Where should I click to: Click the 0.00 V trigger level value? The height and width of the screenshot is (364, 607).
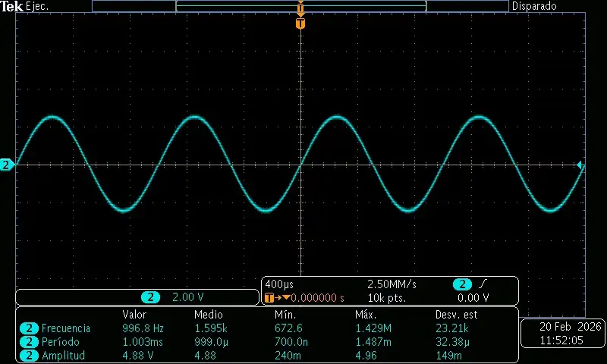473,298
